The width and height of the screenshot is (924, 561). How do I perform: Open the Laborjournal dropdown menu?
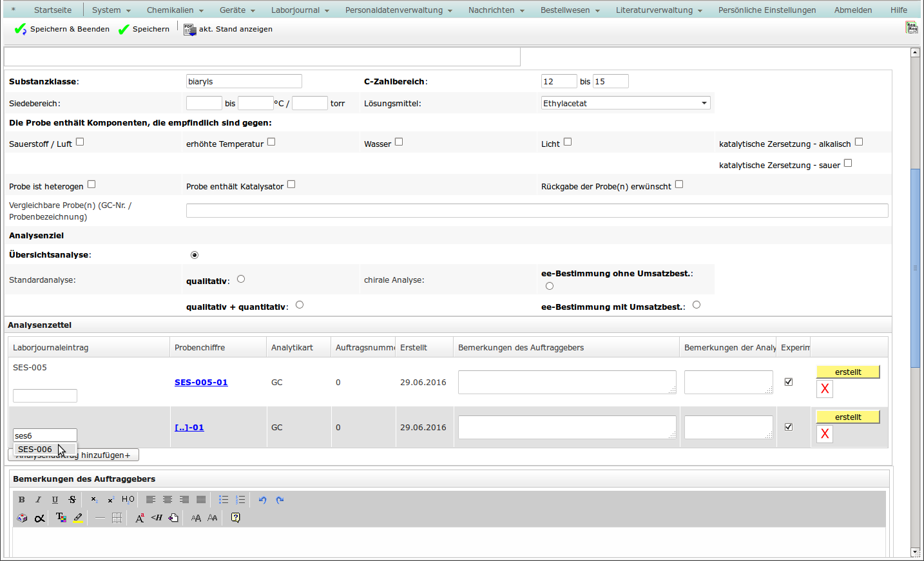(300, 10)
